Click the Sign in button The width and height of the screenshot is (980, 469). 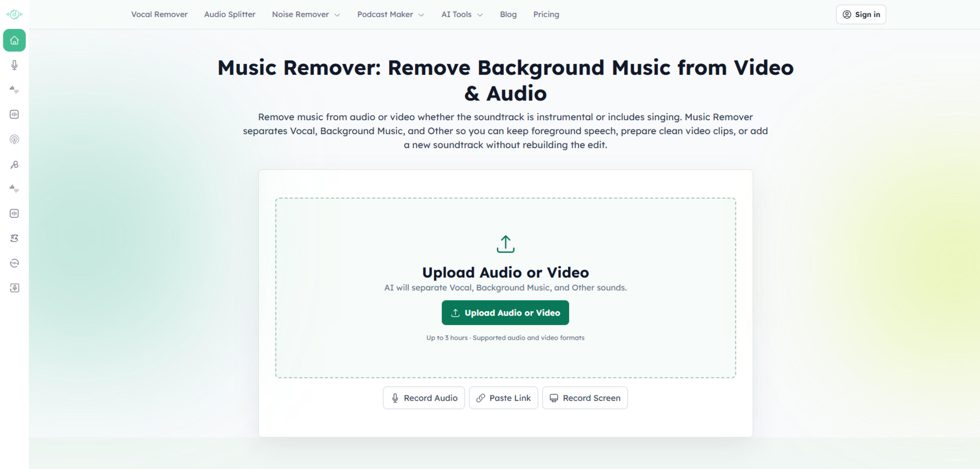coord(861,15)
